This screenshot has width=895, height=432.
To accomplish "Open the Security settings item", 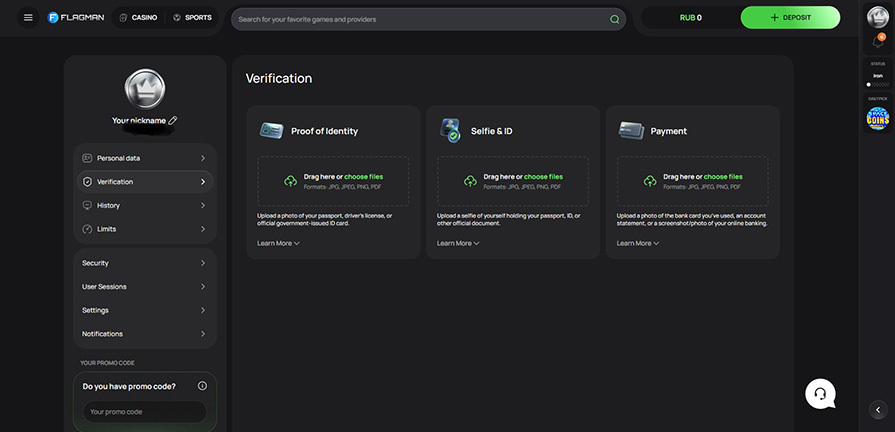I will pyautogui.click(x=144, y=263).
